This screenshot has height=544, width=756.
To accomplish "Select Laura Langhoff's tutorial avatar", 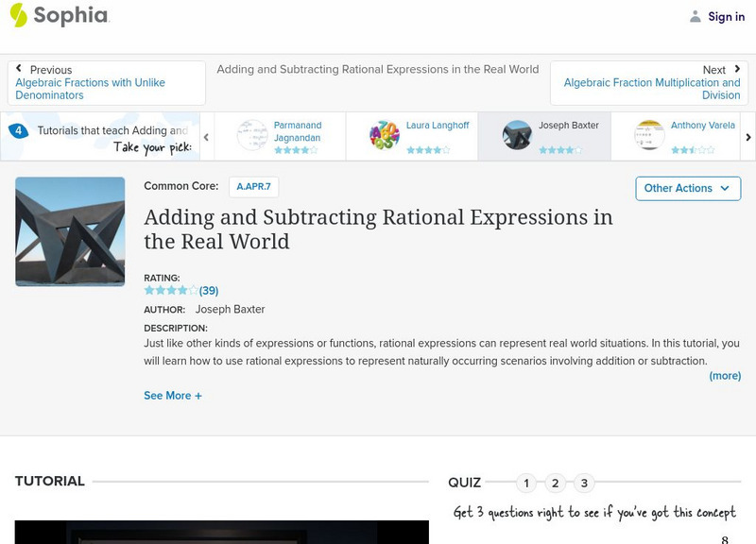I will 385,135.
